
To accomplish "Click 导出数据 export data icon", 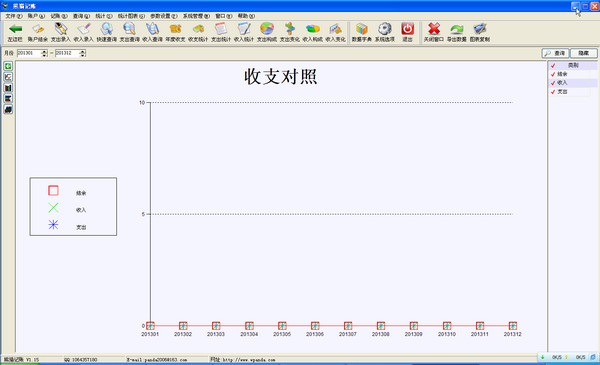I will point(457,32).
